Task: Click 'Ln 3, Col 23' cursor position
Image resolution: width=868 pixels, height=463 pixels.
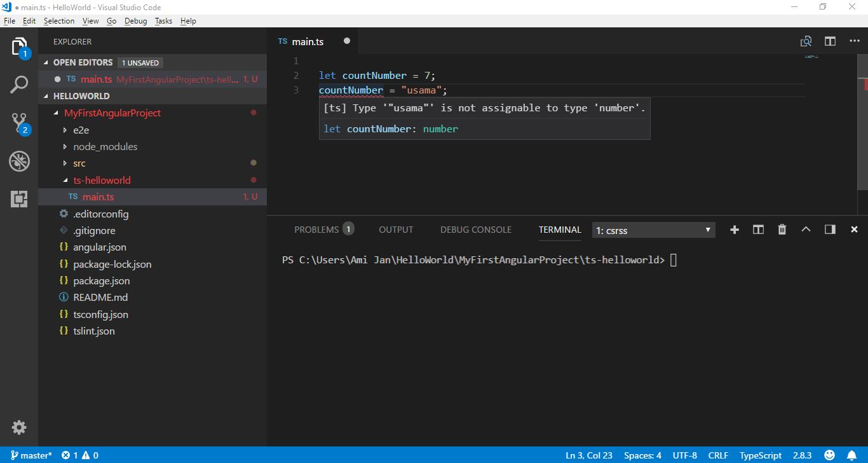Action: [x=589, y=455]
